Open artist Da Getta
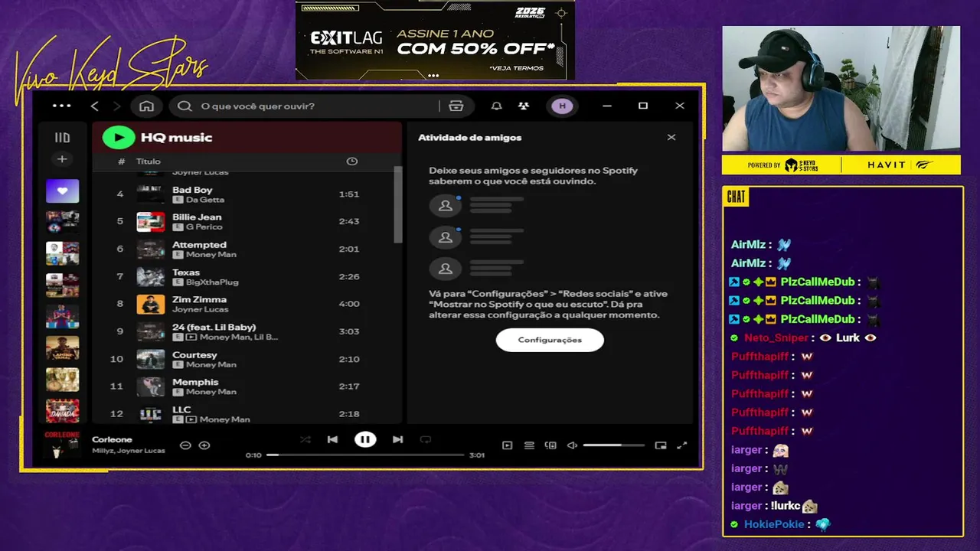 pos(204,200)
